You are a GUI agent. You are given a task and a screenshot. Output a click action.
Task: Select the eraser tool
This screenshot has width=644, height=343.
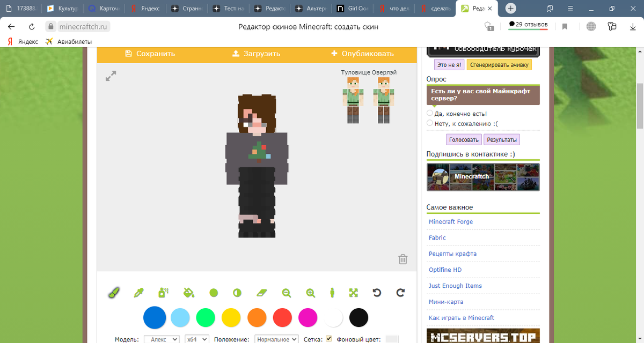[x=261, y=293]
